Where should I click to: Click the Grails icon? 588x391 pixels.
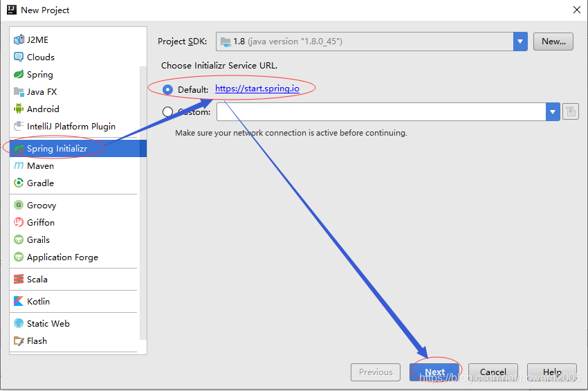[x=19, y=239]
